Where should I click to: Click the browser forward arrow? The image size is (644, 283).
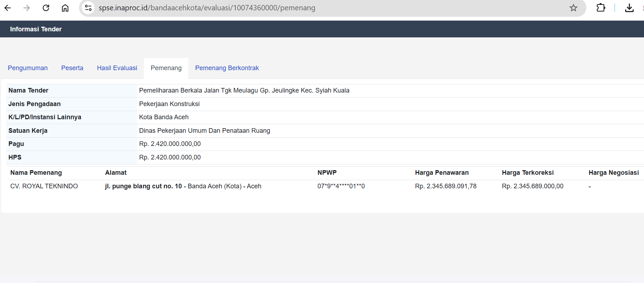point(27,8)
